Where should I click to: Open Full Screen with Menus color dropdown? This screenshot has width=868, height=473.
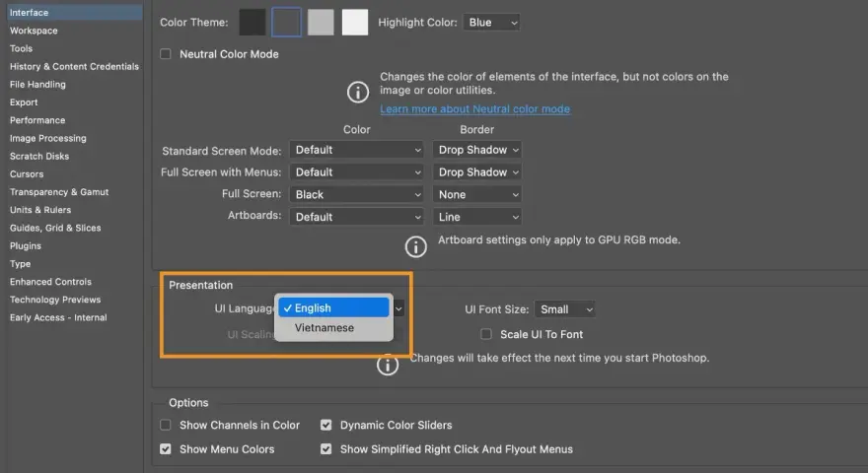(x=356, y=172)
